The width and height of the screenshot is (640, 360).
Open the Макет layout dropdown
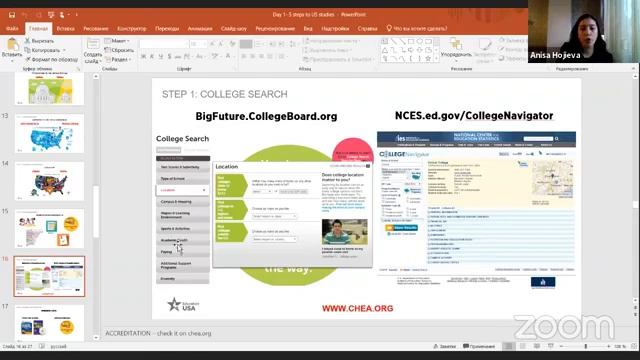coord(117,41)
